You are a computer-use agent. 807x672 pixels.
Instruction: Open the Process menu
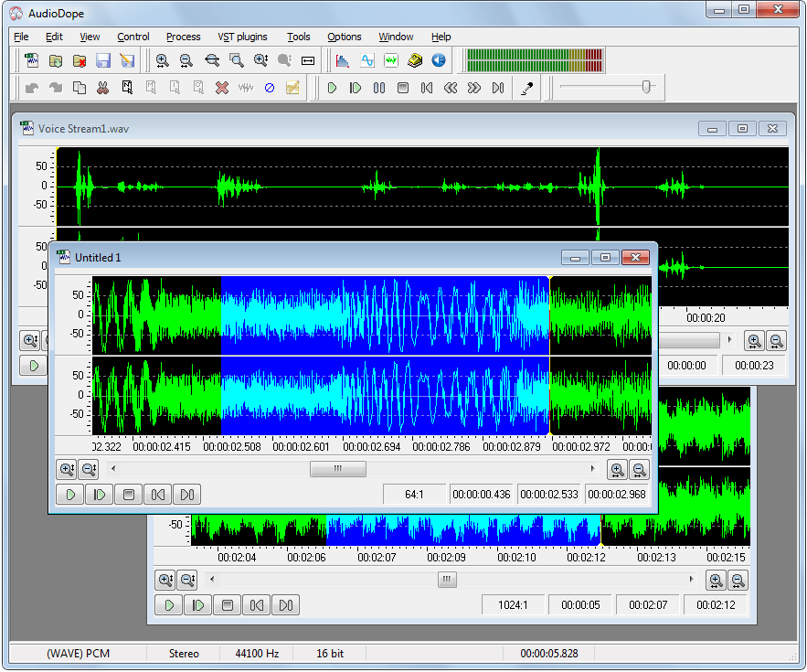coord(183,37)
